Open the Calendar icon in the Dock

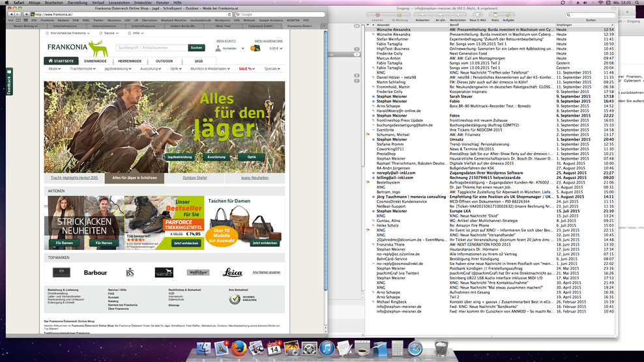(274, 348)
